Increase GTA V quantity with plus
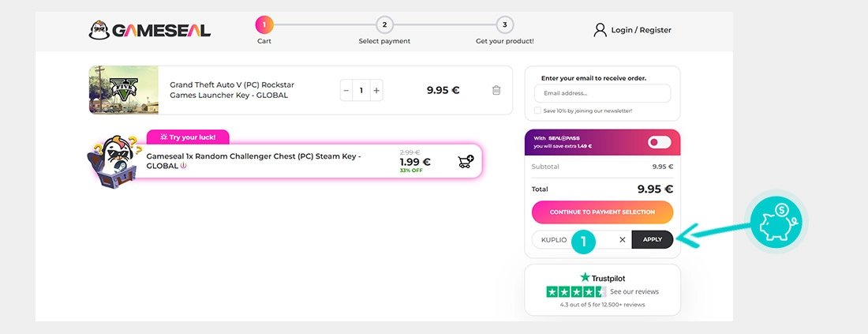Screen dimensions: 868x334 [x=376, y=90]
